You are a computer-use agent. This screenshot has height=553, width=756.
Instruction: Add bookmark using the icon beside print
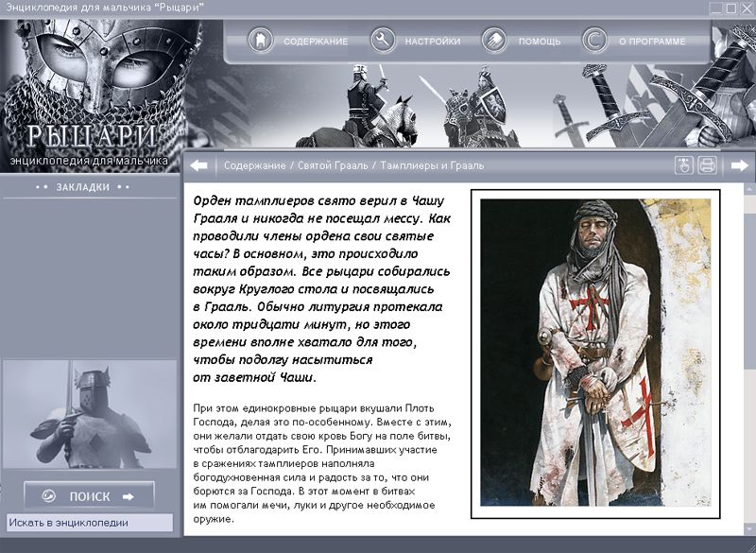click(x=684, y=165)
